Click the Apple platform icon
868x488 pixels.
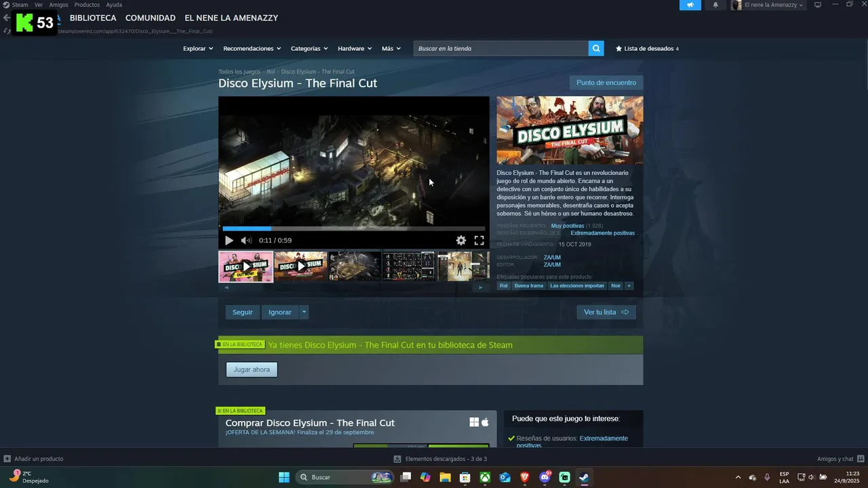(x=485, y=422)
